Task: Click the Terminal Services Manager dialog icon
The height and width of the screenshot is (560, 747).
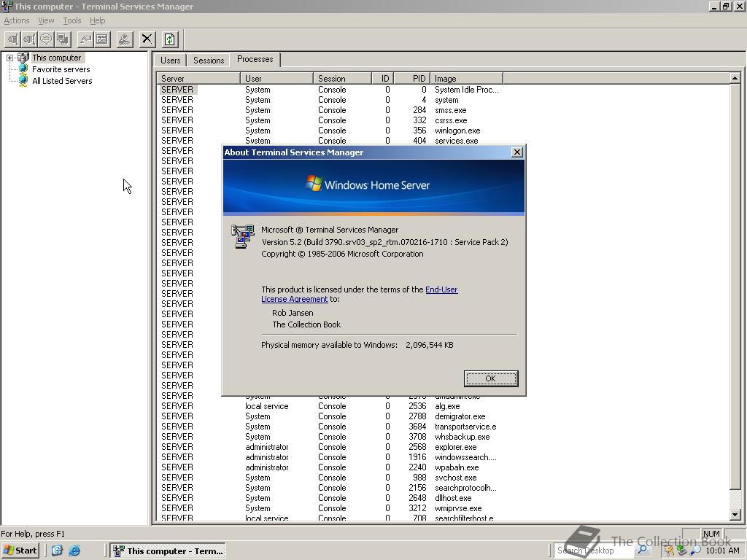Action: [x=242, y=236]
